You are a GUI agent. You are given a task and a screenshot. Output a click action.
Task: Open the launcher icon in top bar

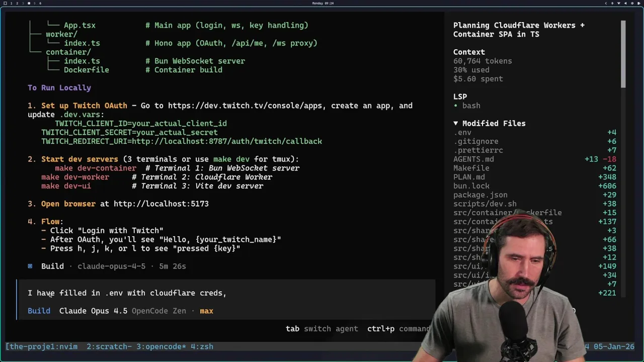(x=5, y=3)
